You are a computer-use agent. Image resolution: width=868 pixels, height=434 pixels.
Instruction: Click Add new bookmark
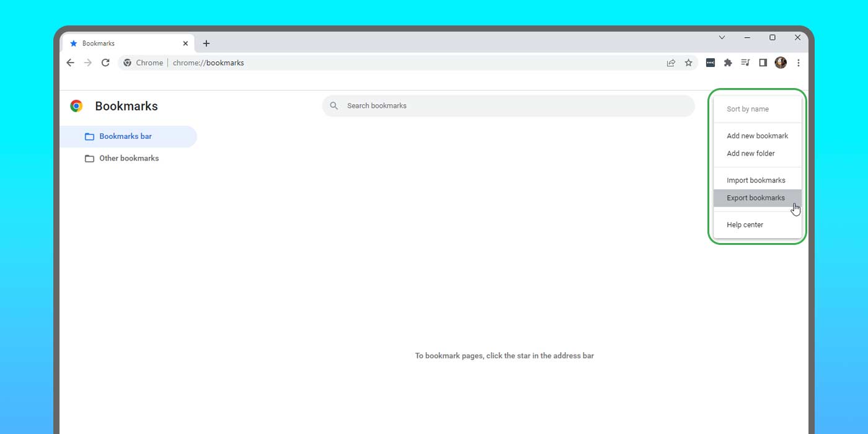[x=757, y=135]
